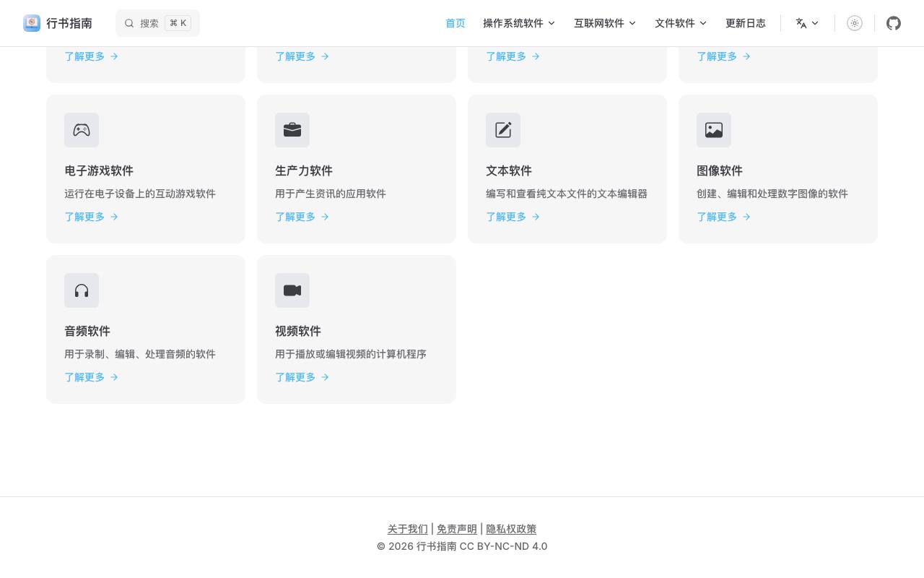Click the 视频软件 card title

(x=298, y=331)
